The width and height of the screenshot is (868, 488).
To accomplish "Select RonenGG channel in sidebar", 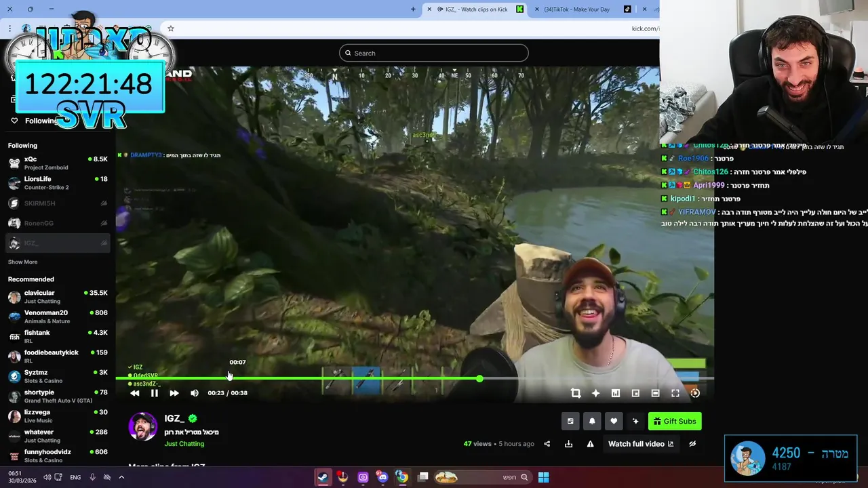I will click(58, 223).
